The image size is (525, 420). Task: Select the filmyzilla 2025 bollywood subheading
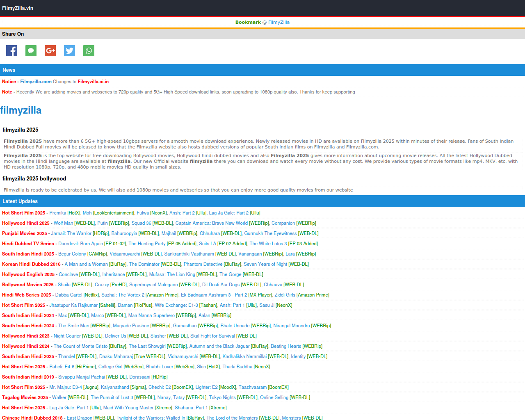(x=34, y=179)
